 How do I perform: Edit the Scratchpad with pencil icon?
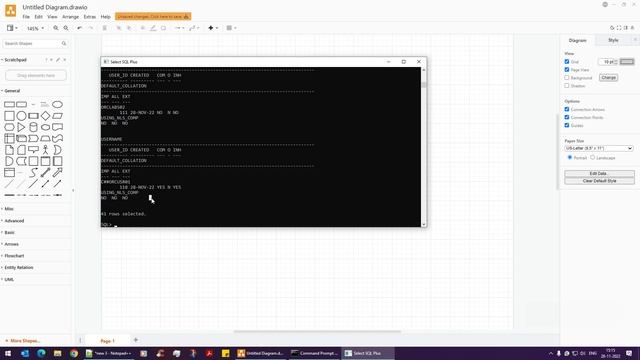point(58,60)
